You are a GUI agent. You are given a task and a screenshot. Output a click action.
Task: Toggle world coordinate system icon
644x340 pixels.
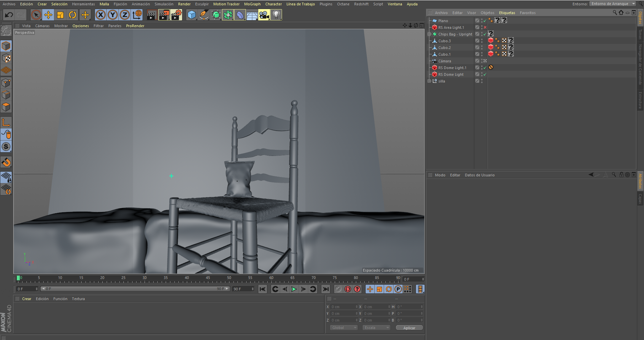click(x=137, y=15)
